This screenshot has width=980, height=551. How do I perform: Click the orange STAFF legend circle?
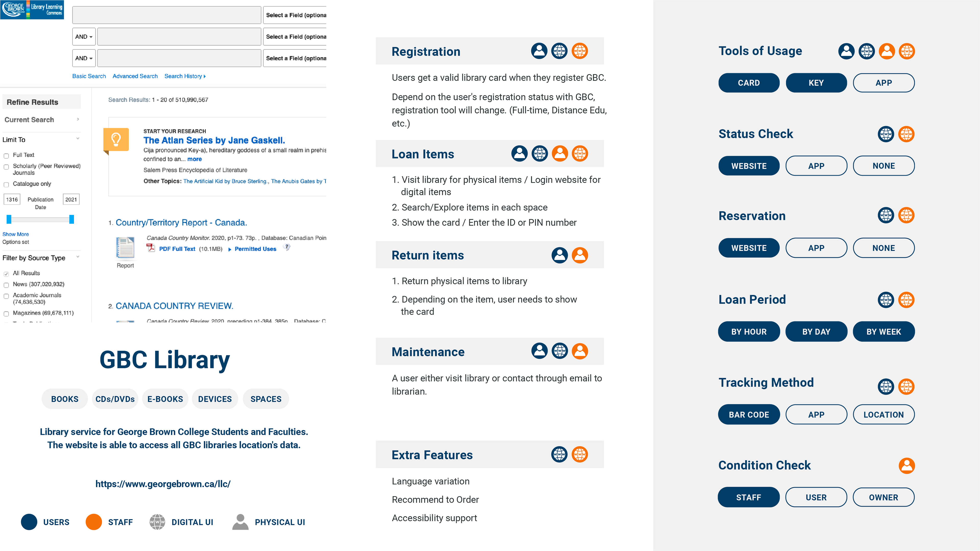94,522
